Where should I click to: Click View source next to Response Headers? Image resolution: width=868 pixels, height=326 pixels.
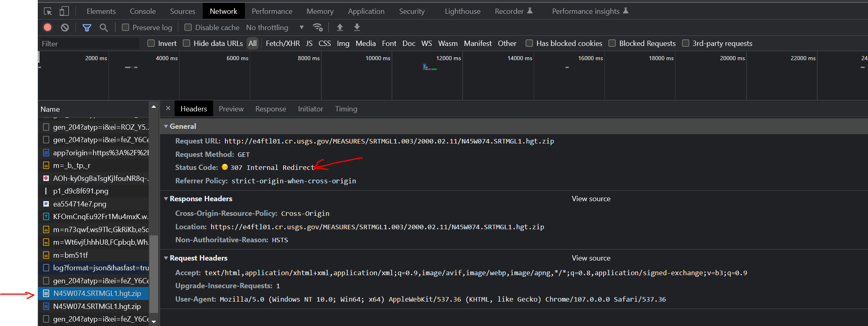tap(591, 199)
